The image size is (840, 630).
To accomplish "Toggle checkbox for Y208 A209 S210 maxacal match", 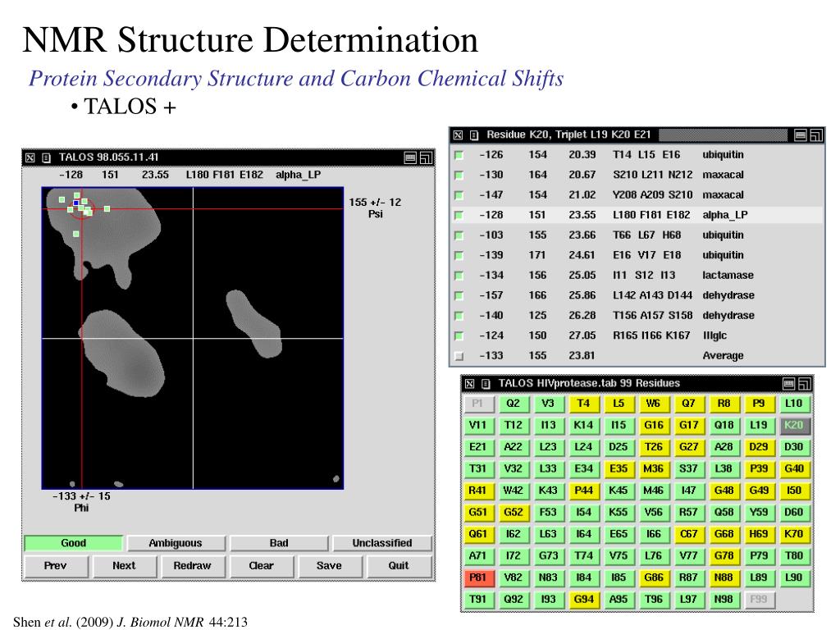I will 459,195.
